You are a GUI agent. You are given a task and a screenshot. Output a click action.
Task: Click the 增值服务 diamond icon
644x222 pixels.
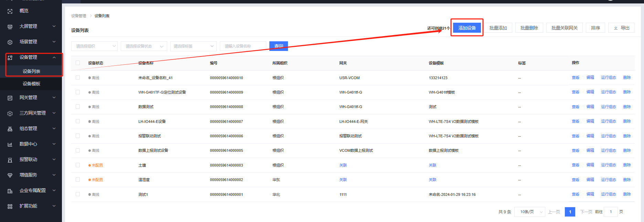tap(10, 176)
